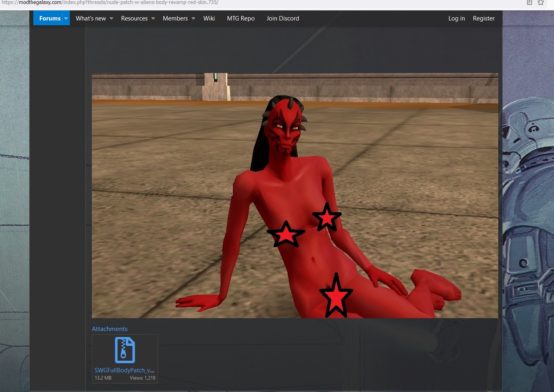Bookmark this page with the star icon
Screen dimensions: 554x392
point(541,2)
